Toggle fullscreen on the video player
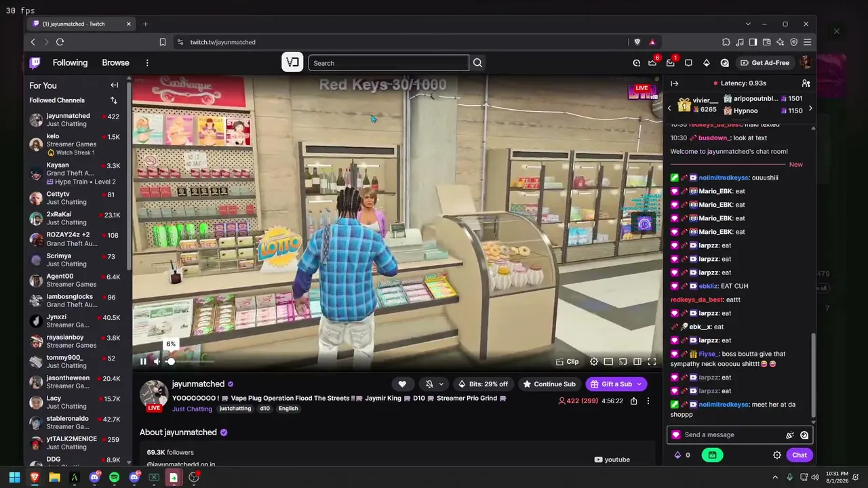Screen dimensions: 868x488 click(652, 362)
